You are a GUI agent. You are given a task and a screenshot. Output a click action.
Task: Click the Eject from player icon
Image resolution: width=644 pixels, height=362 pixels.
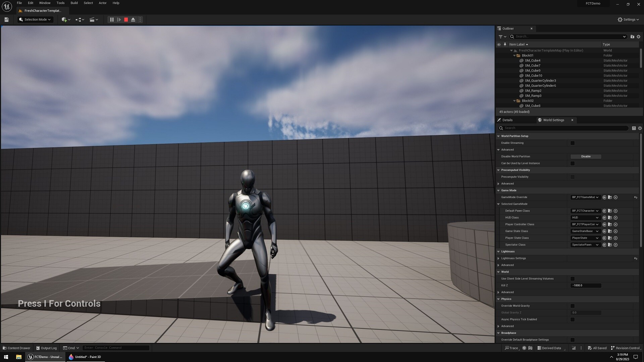tap(133, 20)
